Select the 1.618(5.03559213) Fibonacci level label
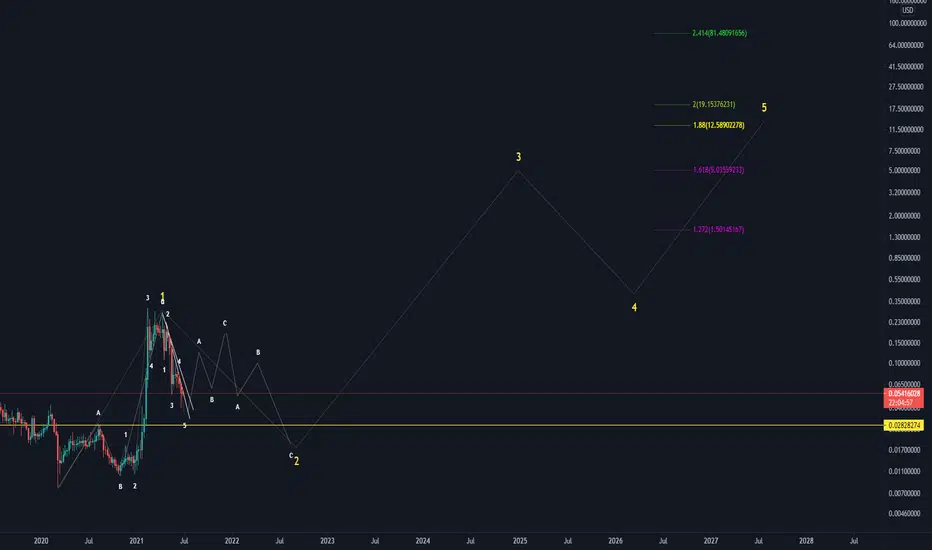This screenshot has height=550, width=932. (x=719, y=170)
